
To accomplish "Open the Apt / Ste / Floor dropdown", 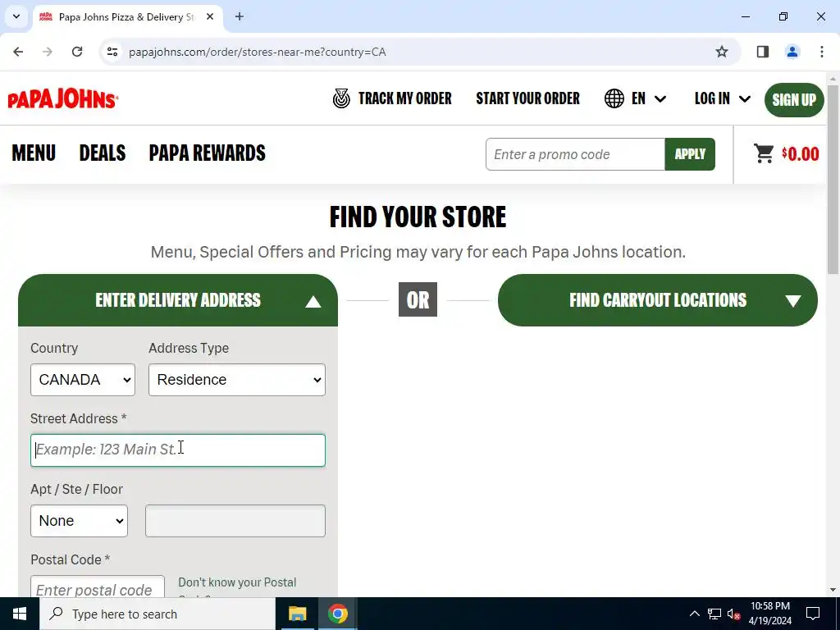I will (x=80, y=521).
